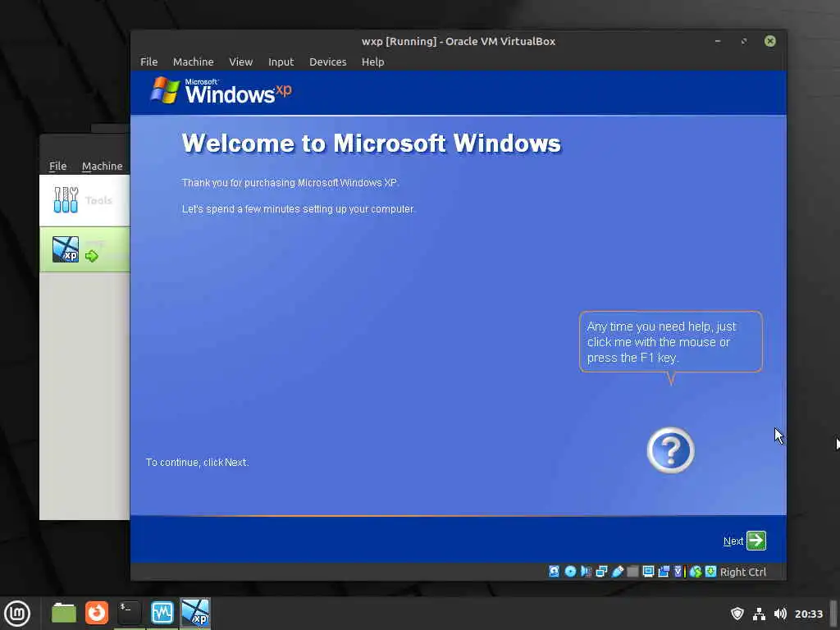Screen dimensions: 840x630
Task: Click the Windows XP logo flag
Action: point(165,90)
